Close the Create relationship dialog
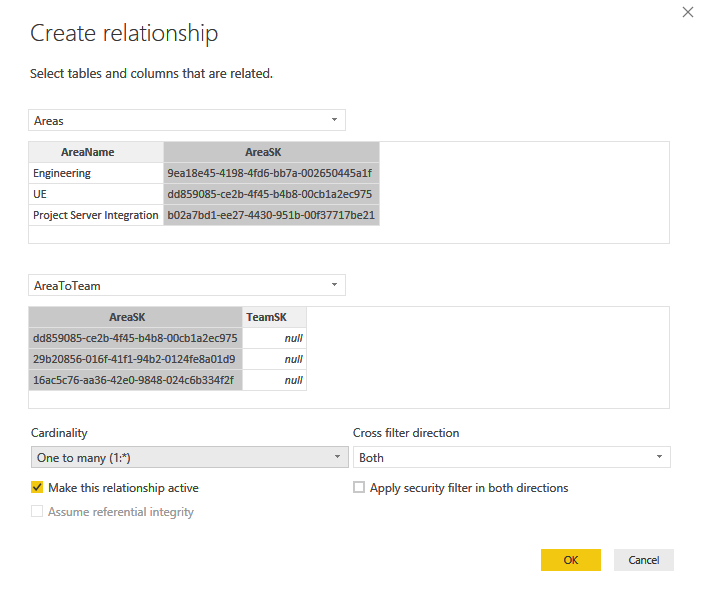The height and width of the screenshot is (599, 704). click(687, 12)
